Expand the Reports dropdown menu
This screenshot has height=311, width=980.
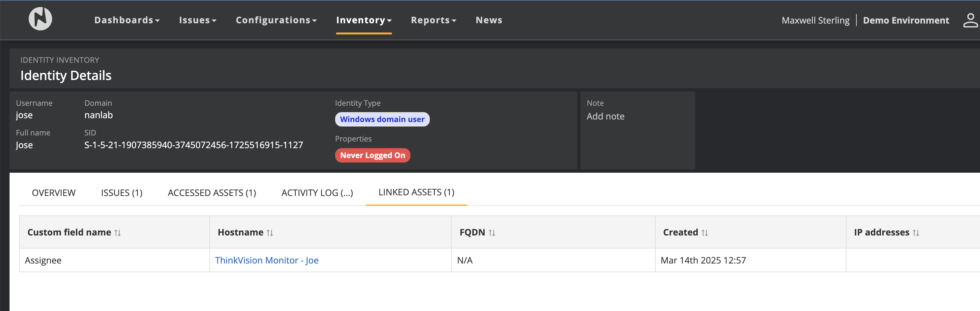[433, 20]
